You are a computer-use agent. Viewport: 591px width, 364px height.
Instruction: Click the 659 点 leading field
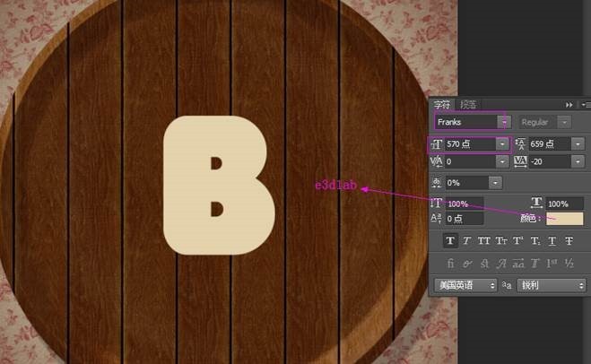coord(550,144)
